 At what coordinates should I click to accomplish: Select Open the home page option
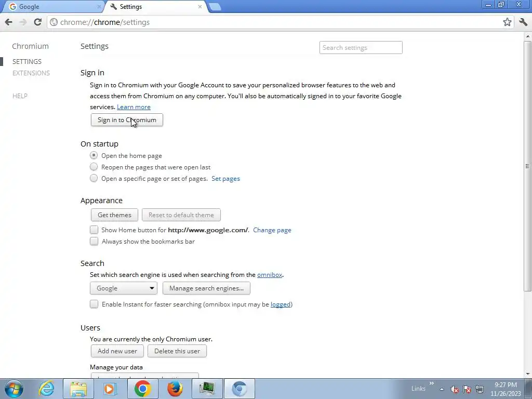pos(94,155)
